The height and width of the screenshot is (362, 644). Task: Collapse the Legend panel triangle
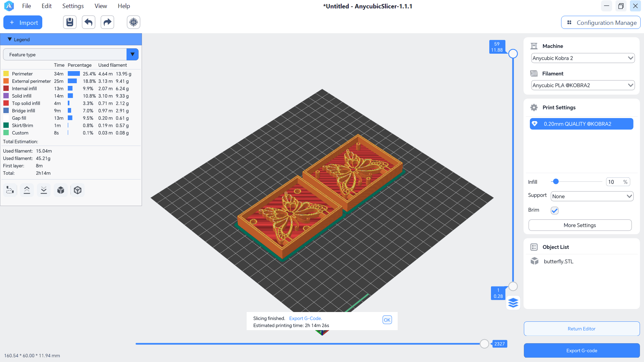point(10,39)
